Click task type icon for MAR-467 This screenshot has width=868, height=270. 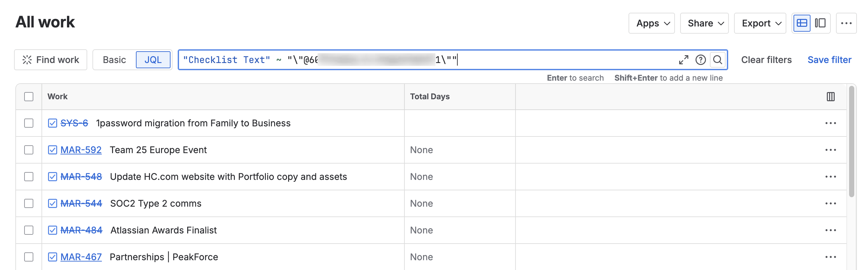52,257
